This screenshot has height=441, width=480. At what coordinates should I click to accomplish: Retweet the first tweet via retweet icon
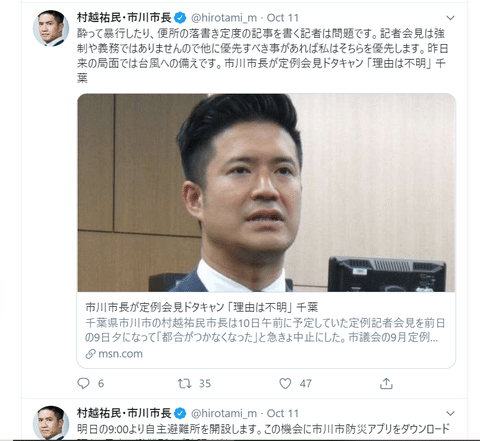184,383
